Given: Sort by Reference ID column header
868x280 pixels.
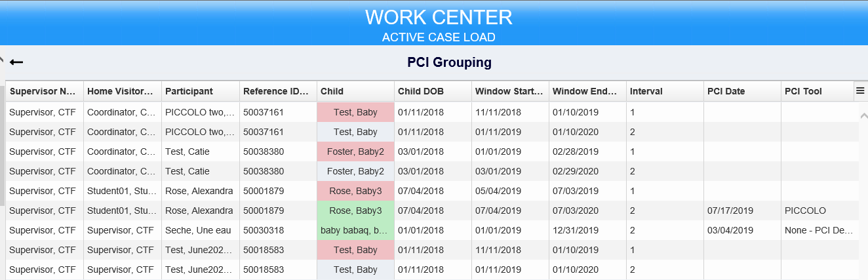Looking at the screenshot, I should [x=278, y=91].
